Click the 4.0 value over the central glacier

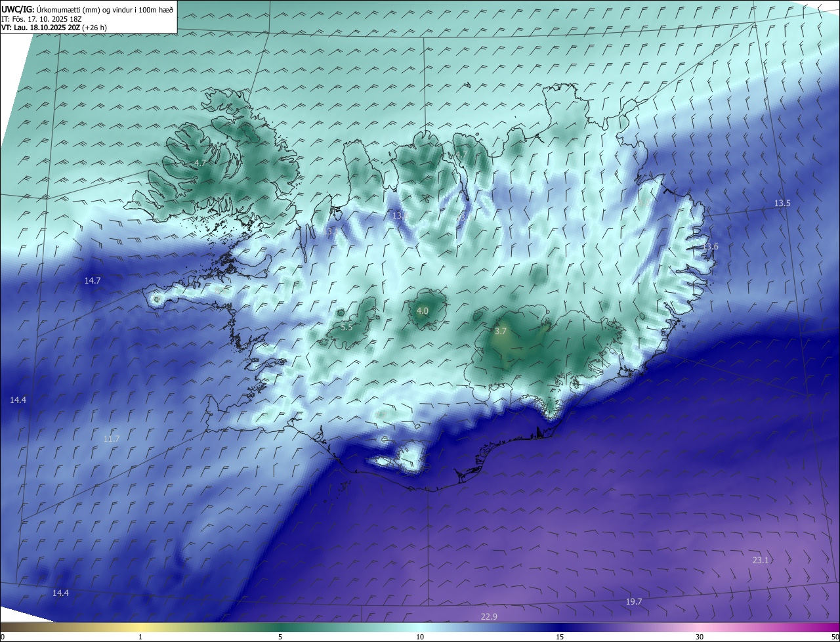(423, 310)
